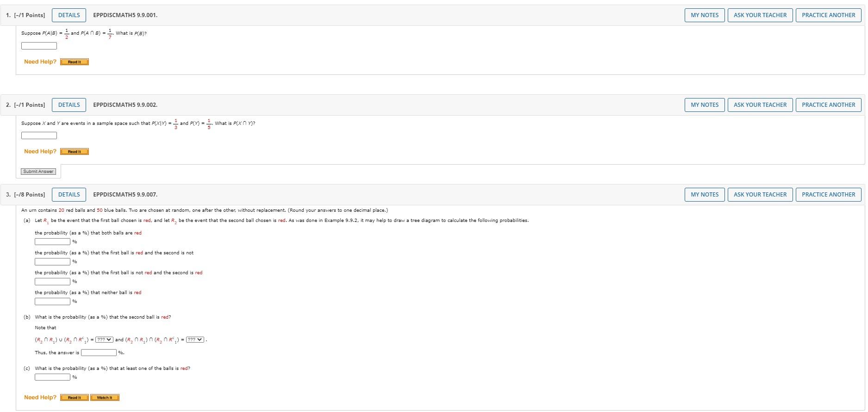Focus the P(X ∩ Y) answer field

coord(39,135)
